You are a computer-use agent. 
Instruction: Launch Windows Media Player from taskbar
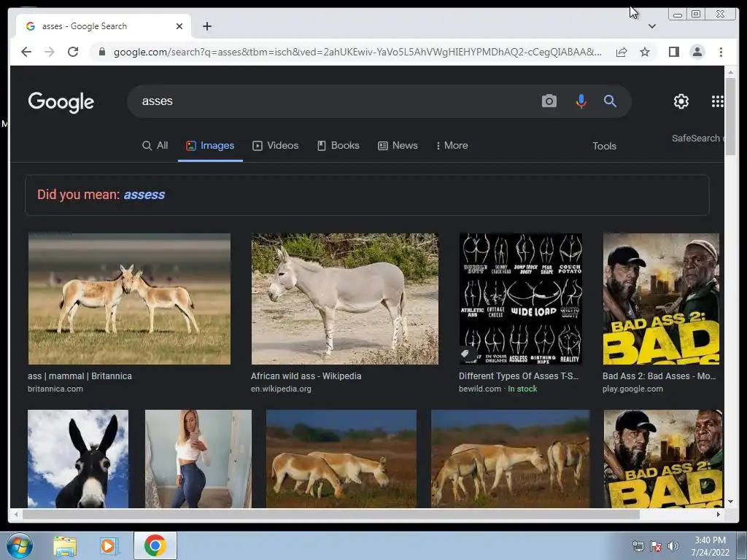[108, 546]
